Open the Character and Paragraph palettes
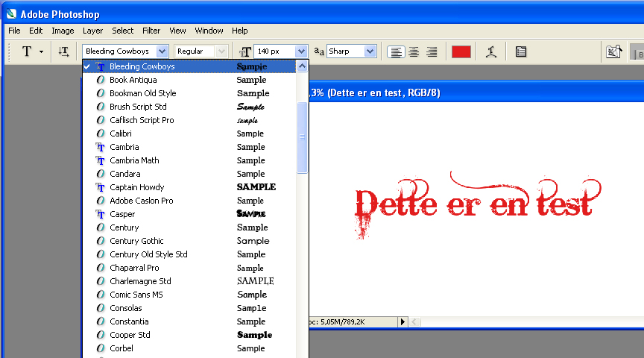This screenshot has width=644, height=358. coord(520,51)
